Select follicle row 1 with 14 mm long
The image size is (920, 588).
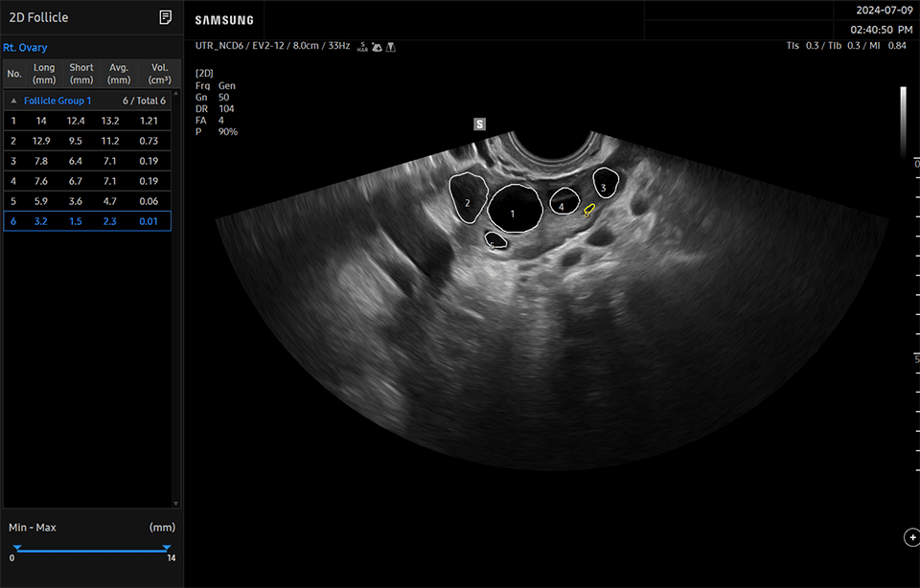[87, 121]
